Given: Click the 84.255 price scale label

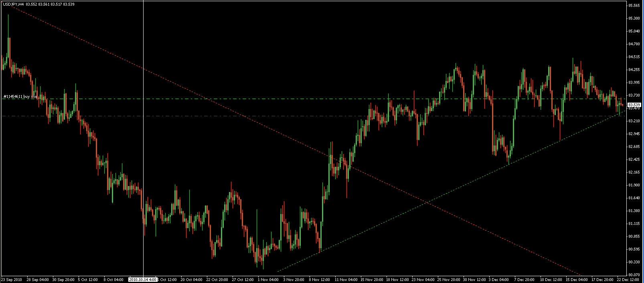Looking at the screenshot, I should point(634,70).
